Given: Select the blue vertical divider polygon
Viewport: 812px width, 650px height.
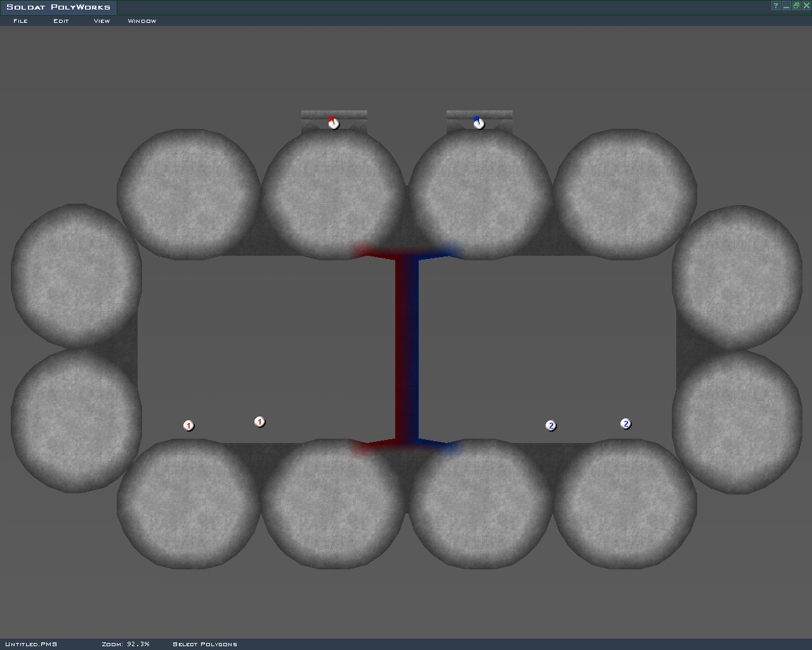Looking at the screenshot, I should [x=413, y=349].
